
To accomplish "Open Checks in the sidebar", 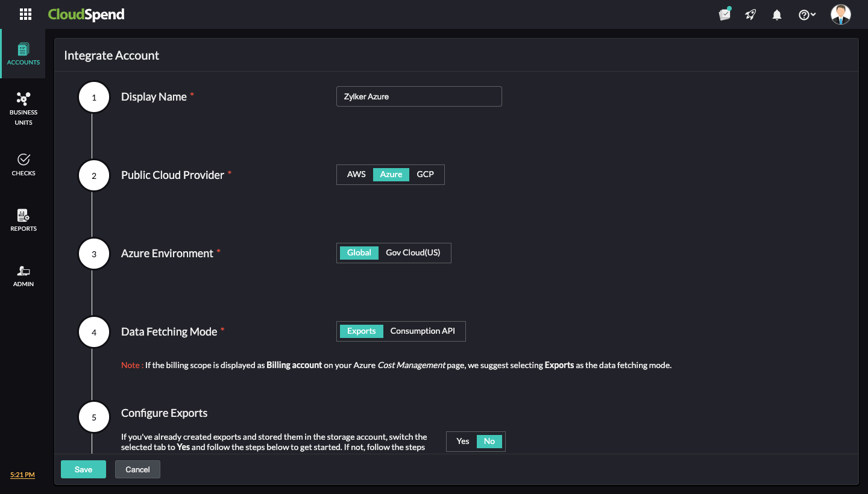I will (x=24, y=164).
